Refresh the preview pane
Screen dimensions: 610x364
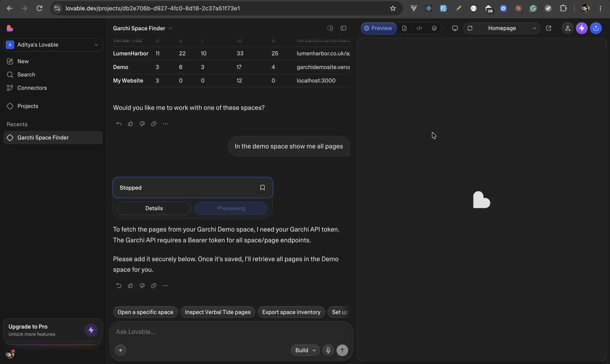pos(470,28)
